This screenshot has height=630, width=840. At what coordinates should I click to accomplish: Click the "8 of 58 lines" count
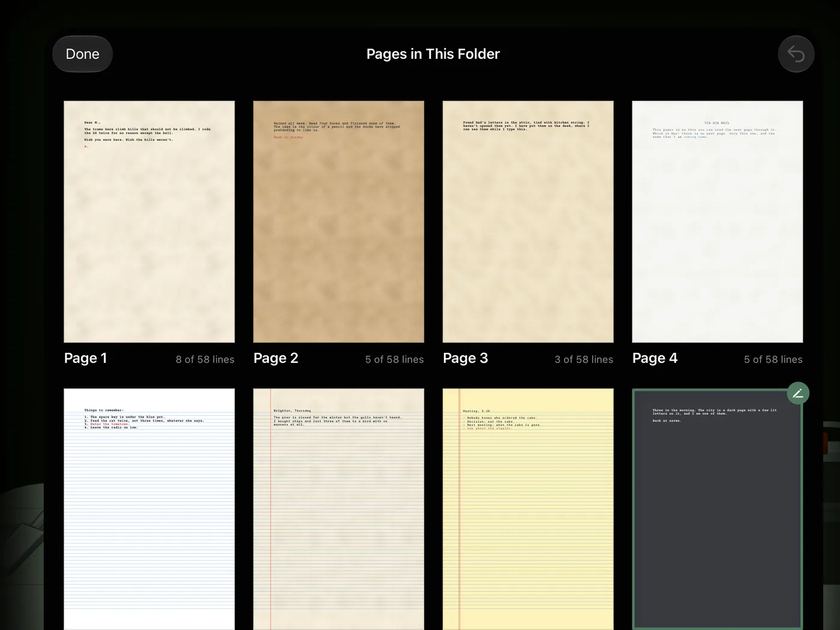tap(205, 359)
